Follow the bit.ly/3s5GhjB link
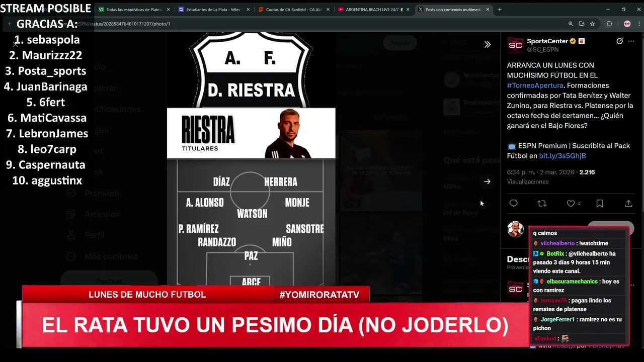 [x=562, y=156]
